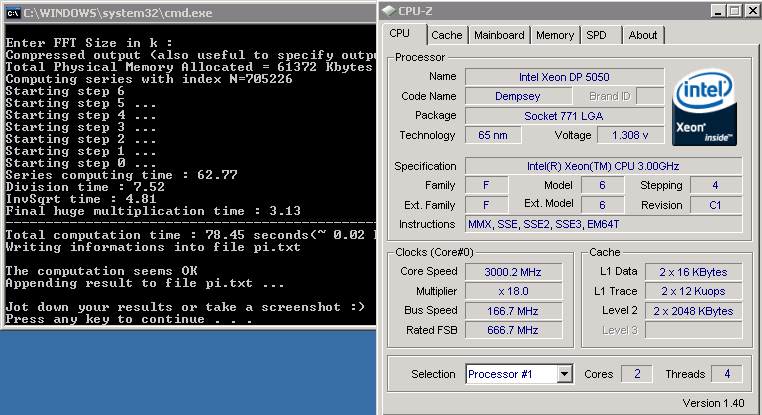Click the Total computation time line in cmd
762x415 pixels.
190,235
